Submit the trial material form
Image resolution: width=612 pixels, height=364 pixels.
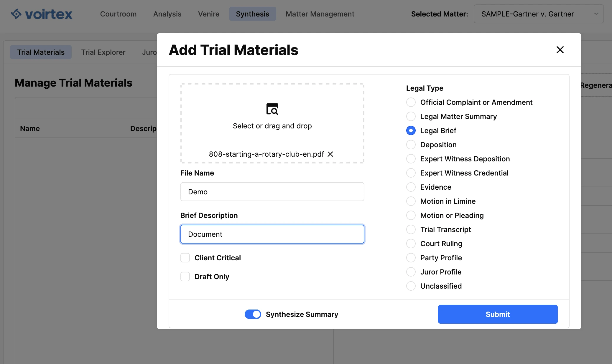[498, 314]
